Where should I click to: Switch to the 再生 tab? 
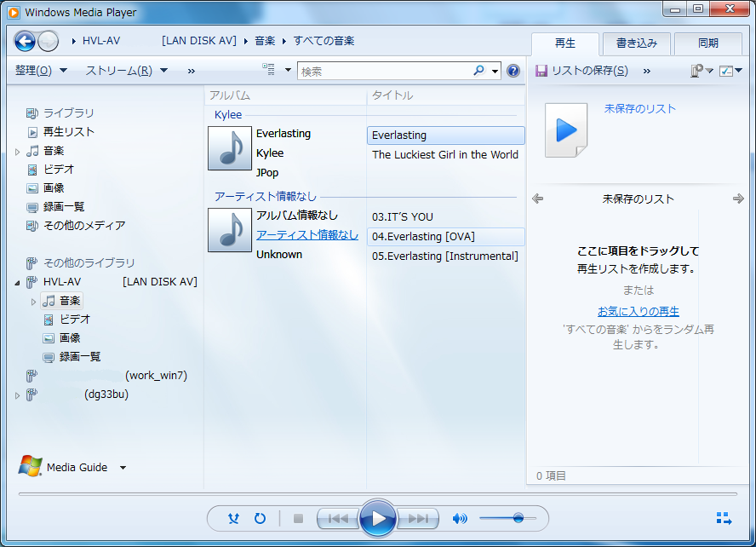pos(565,43)
